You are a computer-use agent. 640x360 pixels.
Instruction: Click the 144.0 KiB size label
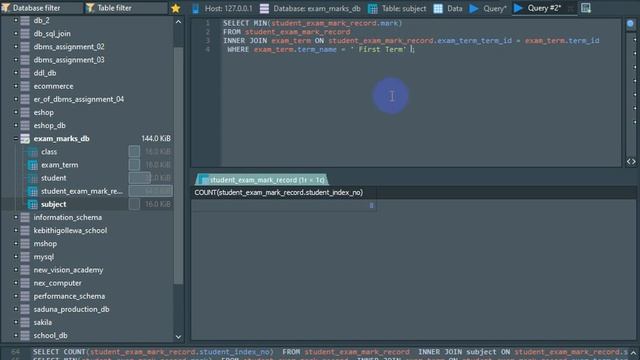[156, 139]
